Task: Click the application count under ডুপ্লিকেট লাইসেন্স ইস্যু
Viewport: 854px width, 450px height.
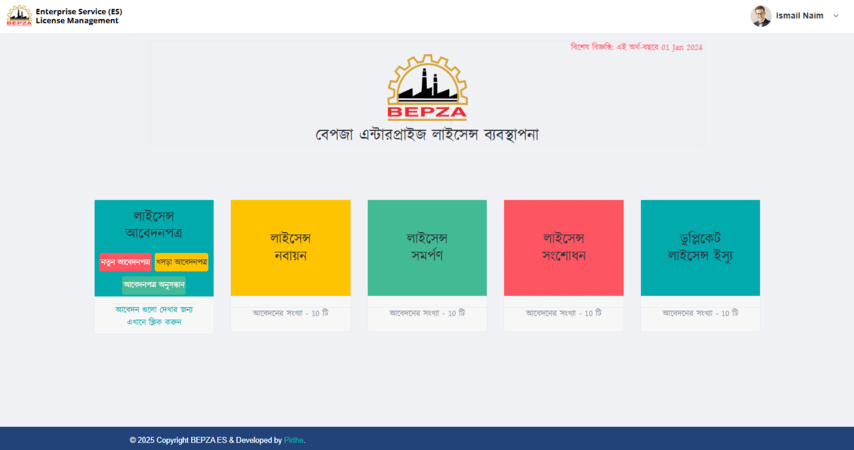Action: click(x=700, y=313)
